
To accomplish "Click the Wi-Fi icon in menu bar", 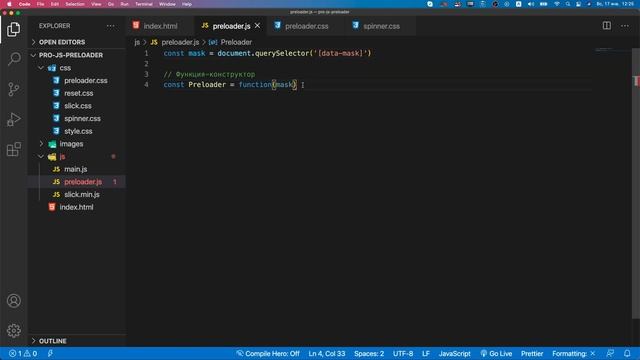I will pyautogui.click(x=557, y=4).
